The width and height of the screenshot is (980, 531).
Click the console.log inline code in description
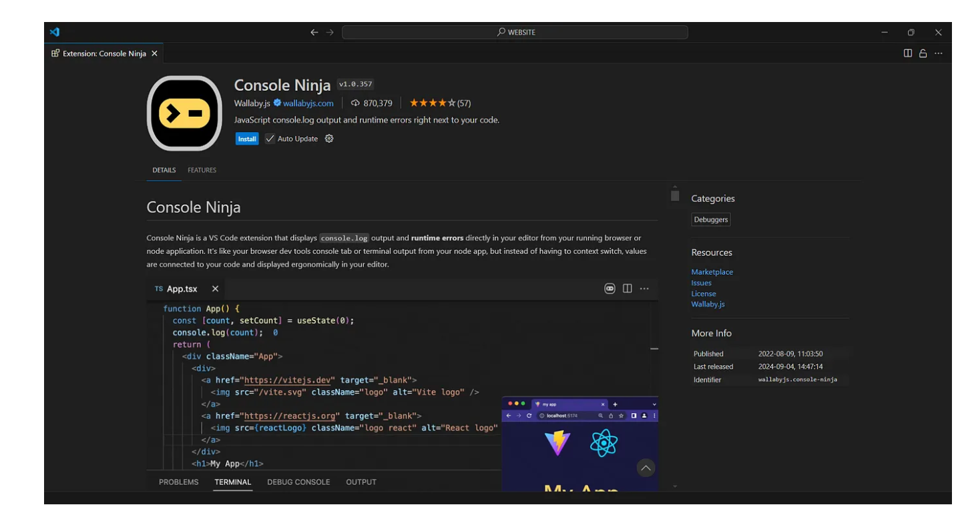tap(344, 238)
